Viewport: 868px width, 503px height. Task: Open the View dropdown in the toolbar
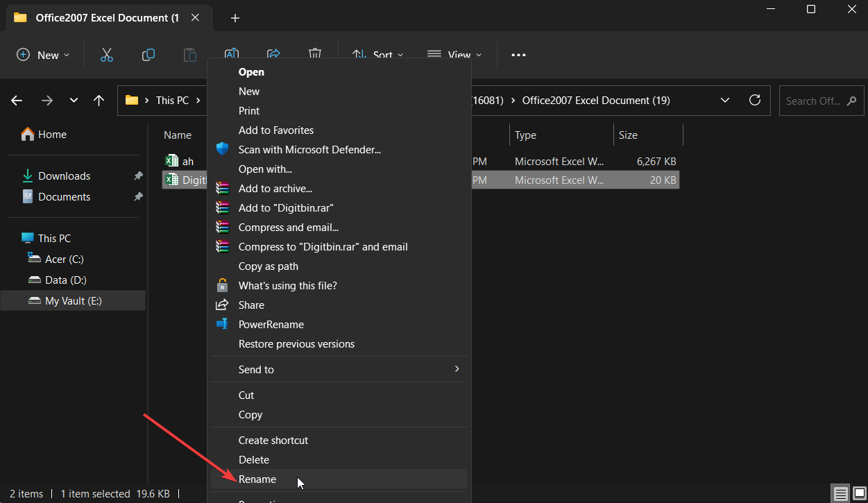coord(454,55)
